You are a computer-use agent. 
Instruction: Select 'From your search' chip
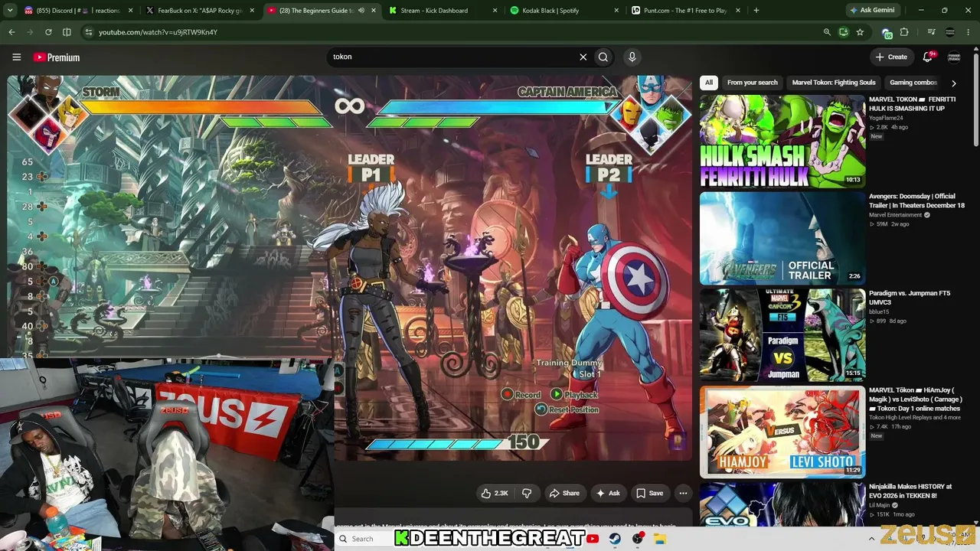(753, 83)
